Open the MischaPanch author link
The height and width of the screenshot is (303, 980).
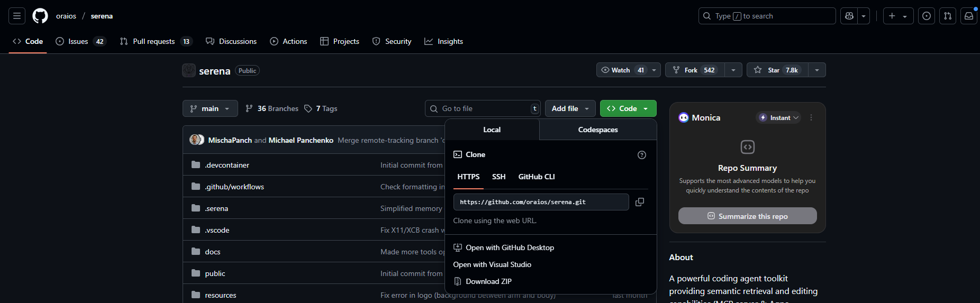[230, 140]
